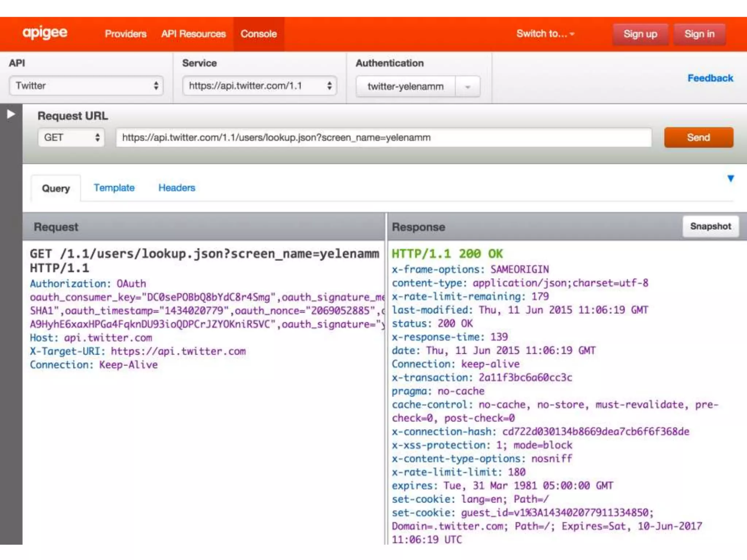Image resolution: width=747 pixels, height=560 pixels.
Task: Switch to the Template tab
Action: (x=114, y=188)
